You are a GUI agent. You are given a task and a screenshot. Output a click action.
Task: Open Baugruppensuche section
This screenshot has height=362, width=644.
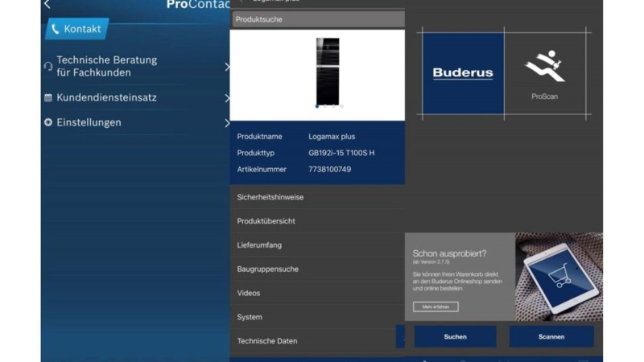coord(317,269)
